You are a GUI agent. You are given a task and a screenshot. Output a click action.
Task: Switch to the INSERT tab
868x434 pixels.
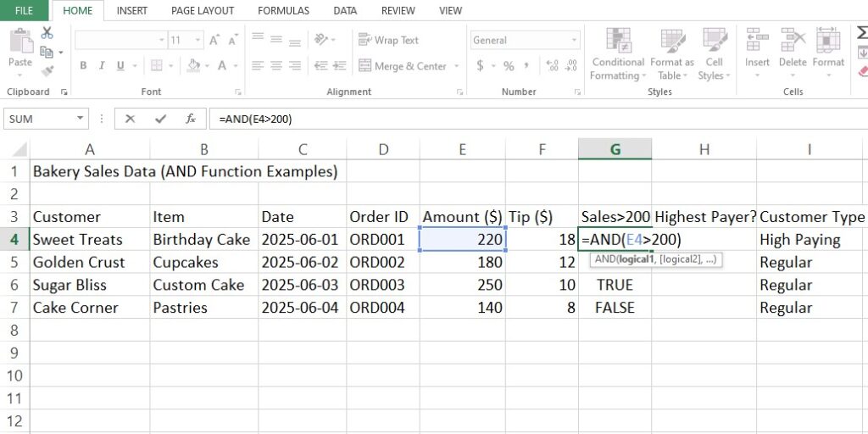[x=131, y=10]
